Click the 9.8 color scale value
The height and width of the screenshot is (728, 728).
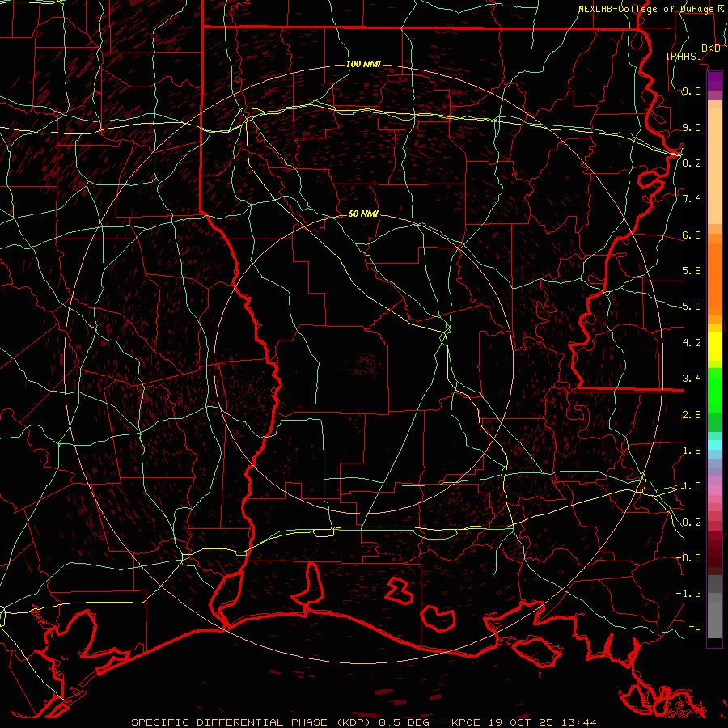(x=692, y=91)
